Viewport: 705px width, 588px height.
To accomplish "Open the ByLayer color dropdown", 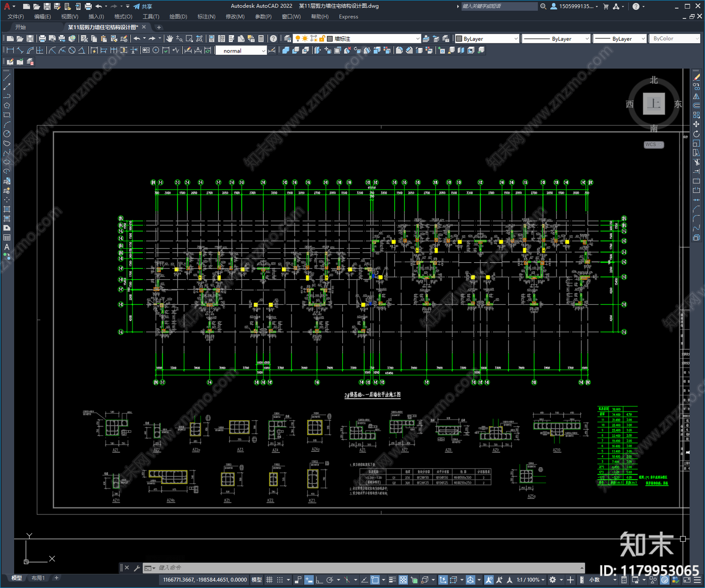I will coord(486,39).
